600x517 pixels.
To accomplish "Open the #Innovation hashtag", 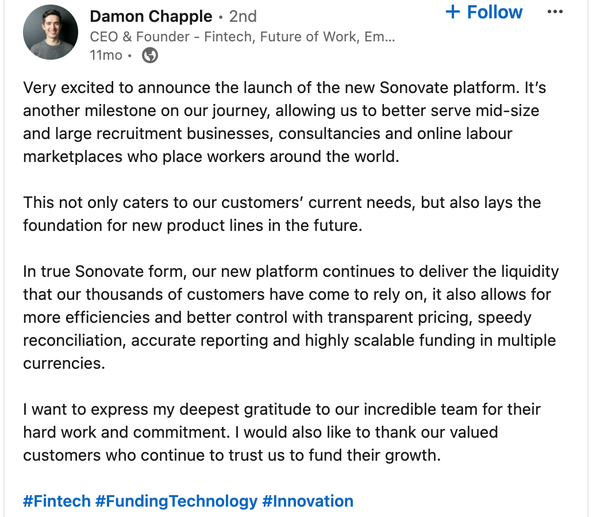I will coord(308,501).
